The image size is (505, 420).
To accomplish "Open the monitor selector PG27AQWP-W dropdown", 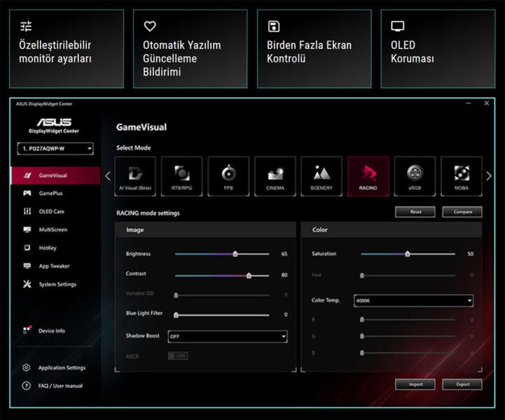I will click(55, 148).
